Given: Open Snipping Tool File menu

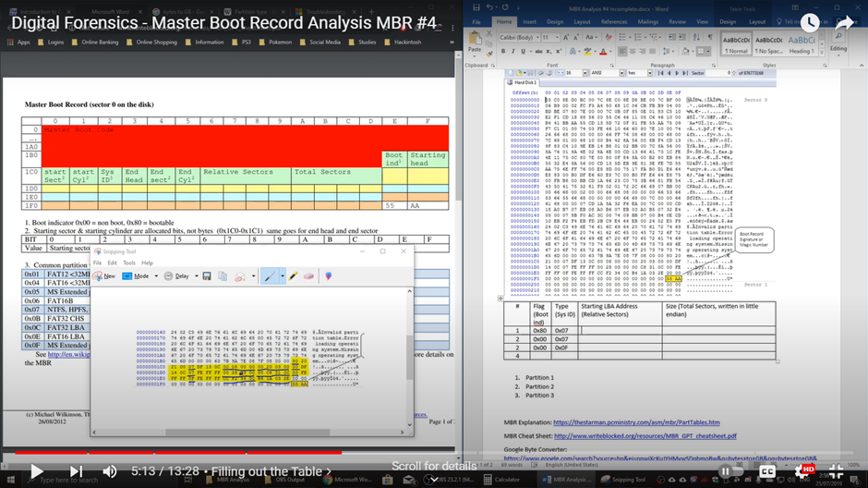Looking at the screenshot, I should [98, 262].
